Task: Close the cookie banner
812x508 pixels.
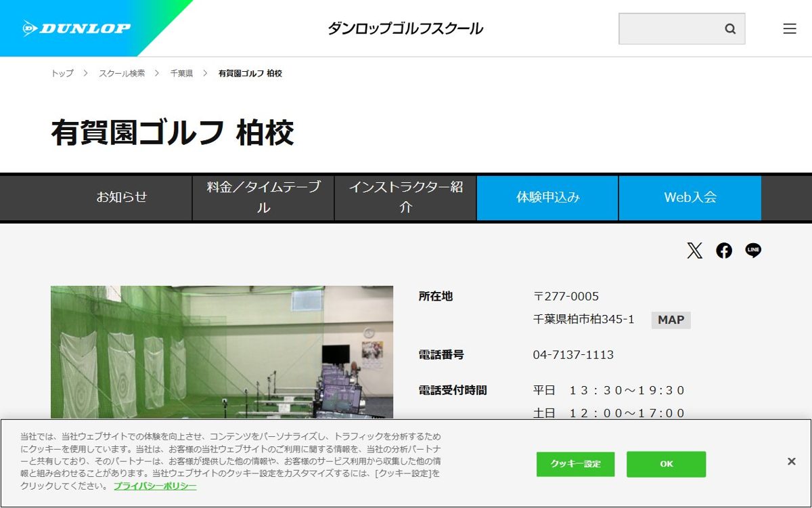Action: [x=791, y=461]
